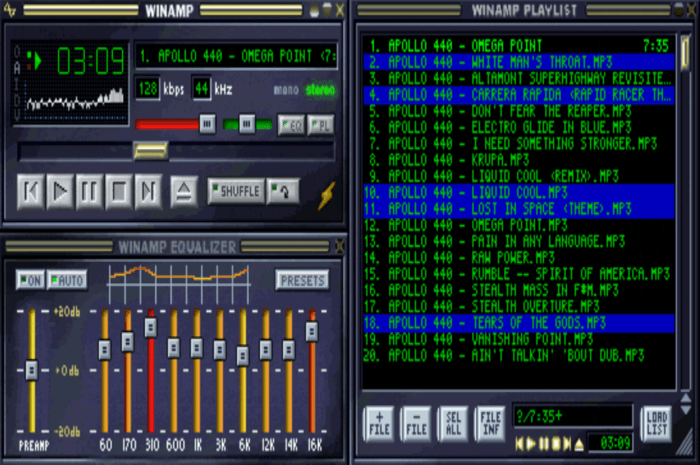Open the playlist Add FILE menu
This screenshot has width=700, height=465.
[379, 423]
